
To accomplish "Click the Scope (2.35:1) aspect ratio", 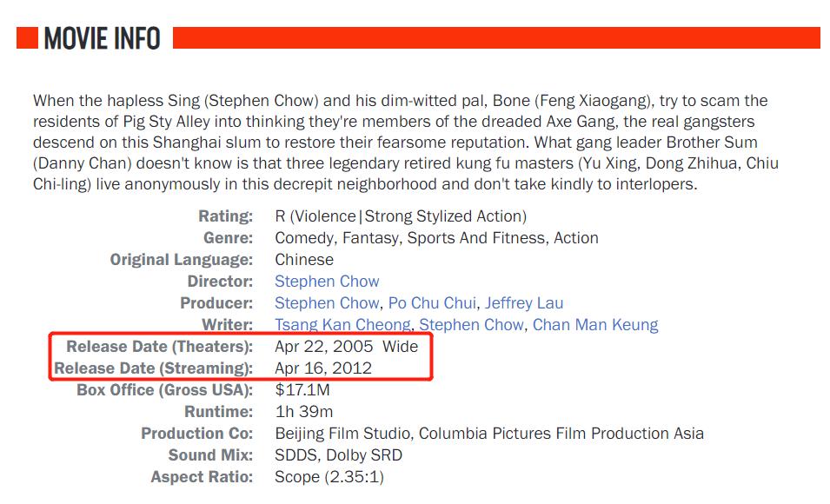I will point(329,477).
